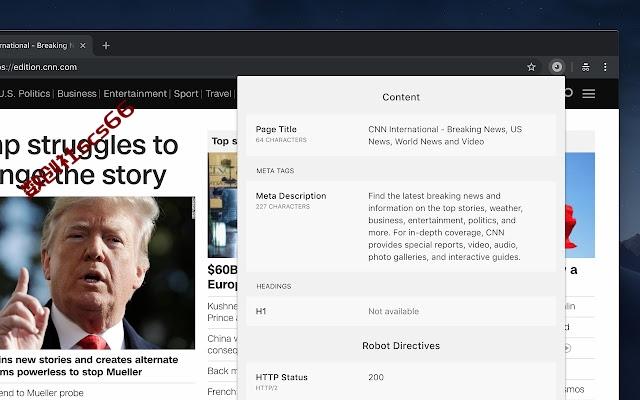This screenshot has height=400, width=640.
Task: Click 'Not available' H1 value
Action: click(393, 311)
